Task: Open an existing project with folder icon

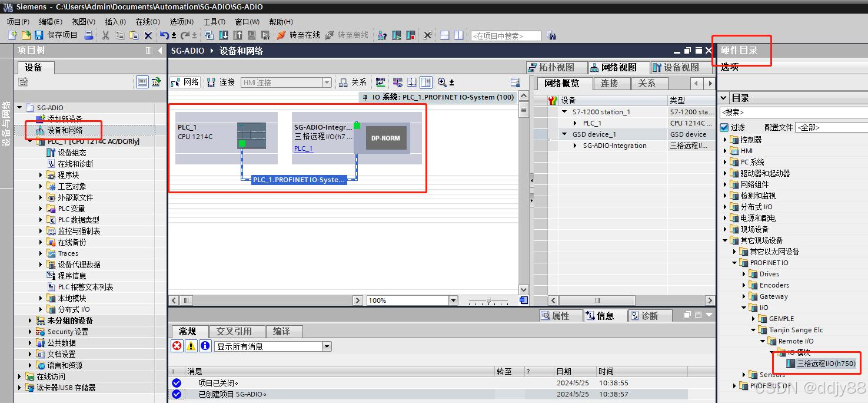Action: 26,35
